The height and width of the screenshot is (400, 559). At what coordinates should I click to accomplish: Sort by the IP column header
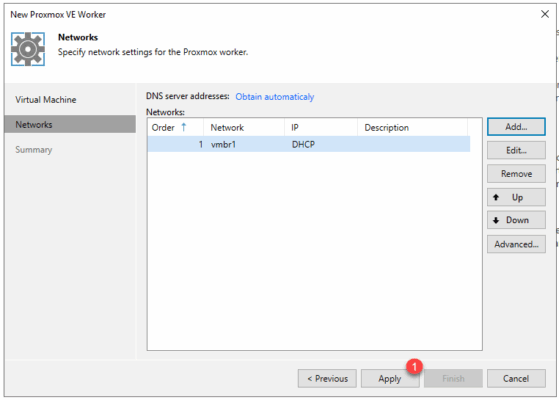[x=321, y=127]
